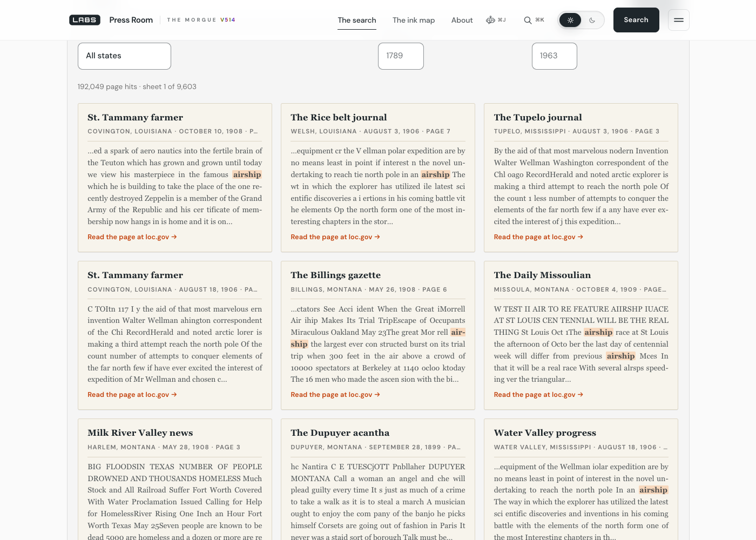Viewport: 756px width, 540px height.
Task: Switch to light theme sun icon
Action: 570,20
